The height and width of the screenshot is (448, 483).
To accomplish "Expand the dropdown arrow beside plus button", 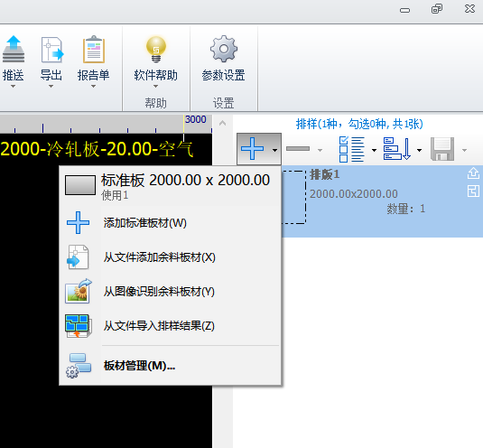I will (274, 150).
